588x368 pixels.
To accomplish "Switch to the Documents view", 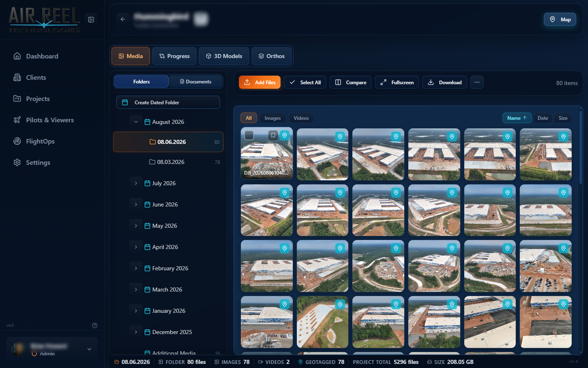I will click(196, 81).
